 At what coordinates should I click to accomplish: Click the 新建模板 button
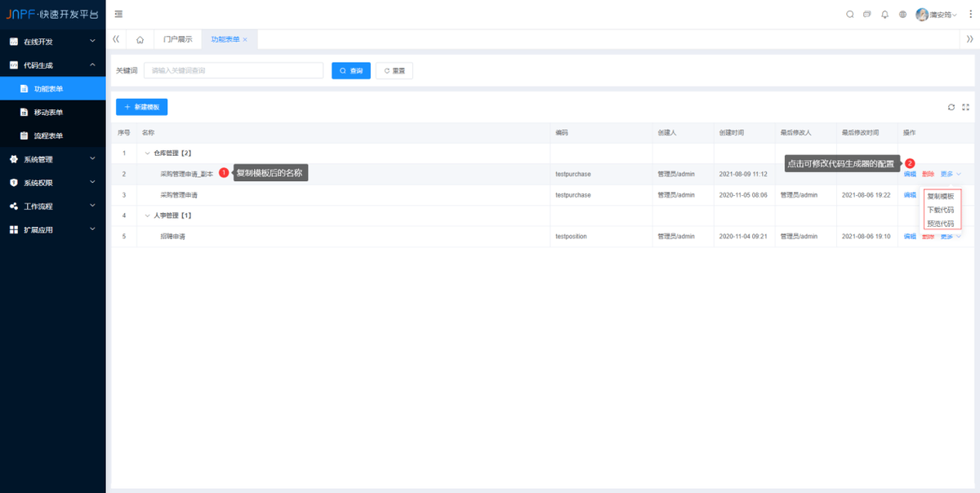pyautogui.click(x=141, y=107)
